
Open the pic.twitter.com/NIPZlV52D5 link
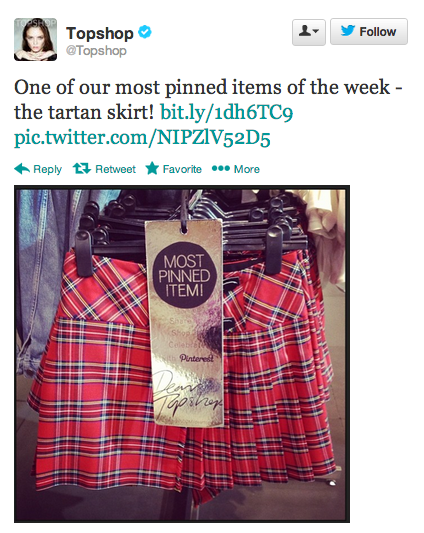[x=142, y=137]
